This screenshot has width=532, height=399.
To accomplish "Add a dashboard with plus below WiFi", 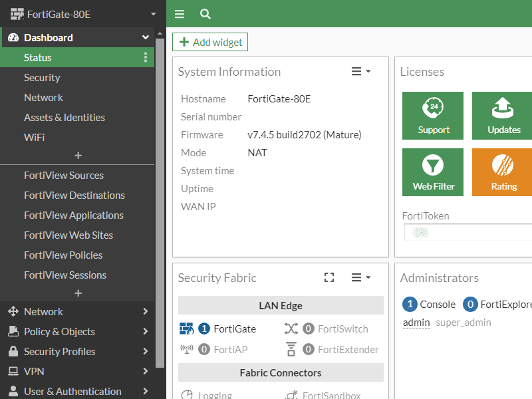I will pos(78,156).
